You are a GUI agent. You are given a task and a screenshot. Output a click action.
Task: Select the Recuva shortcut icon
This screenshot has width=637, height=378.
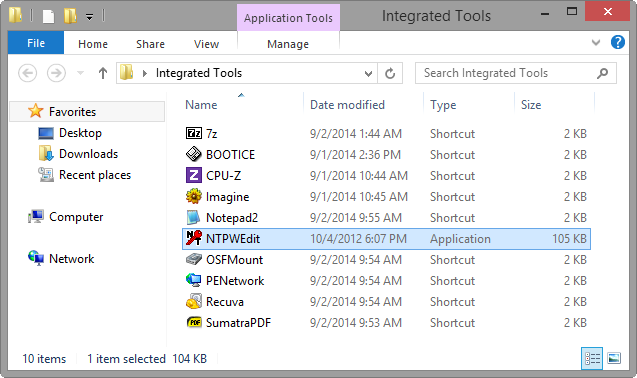pos(194,302)
